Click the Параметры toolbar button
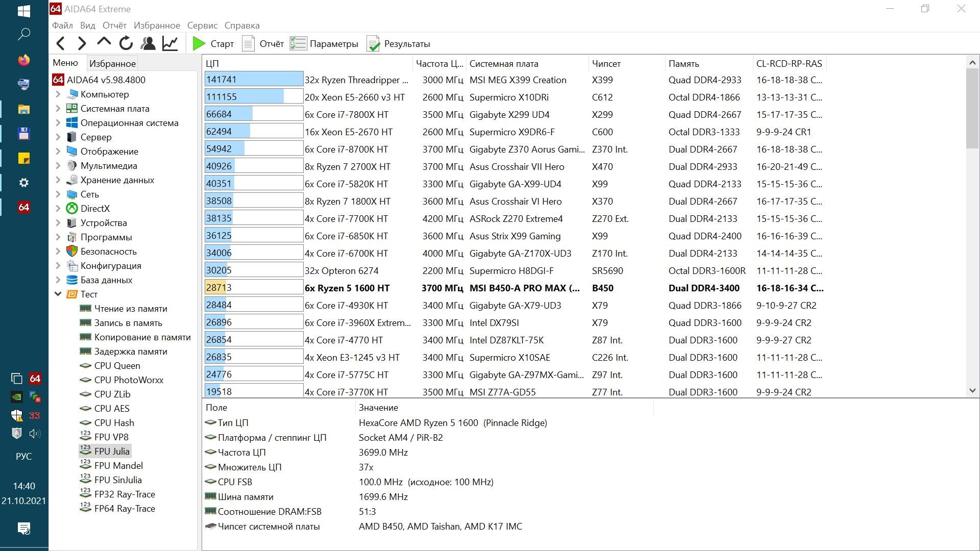 point(324,44)
